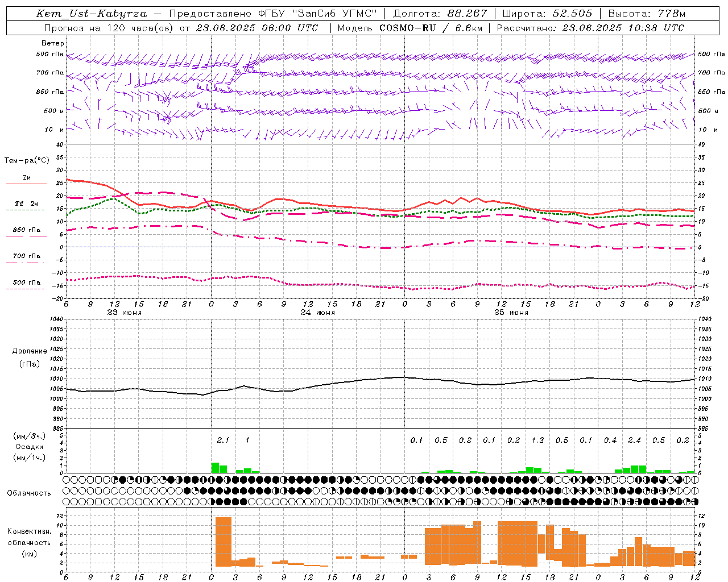Viewport: 728px width, 582px height.
Task: Click the '25 июня' date label
Action: click(x=511, y=312)
